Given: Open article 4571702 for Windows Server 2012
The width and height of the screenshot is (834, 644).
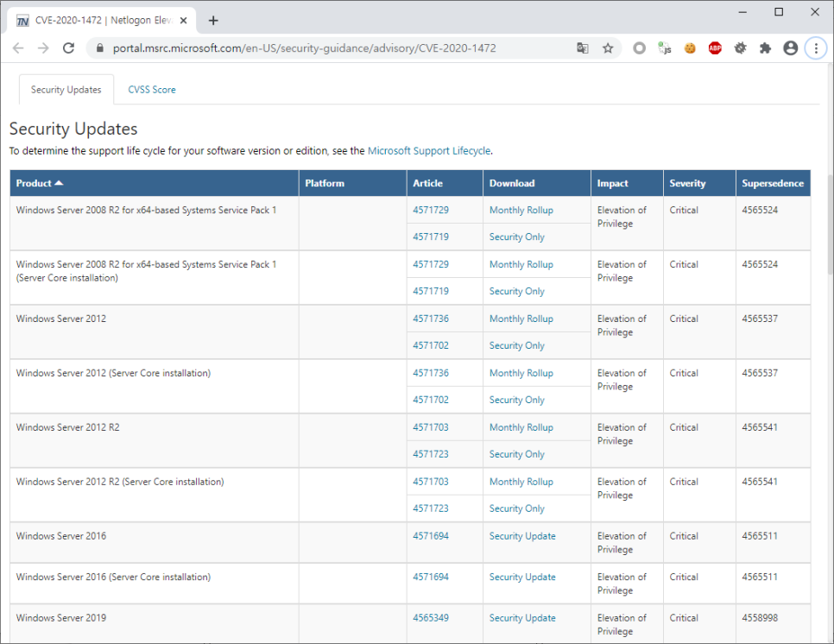Looking at the screenshot, I should 431,345.
